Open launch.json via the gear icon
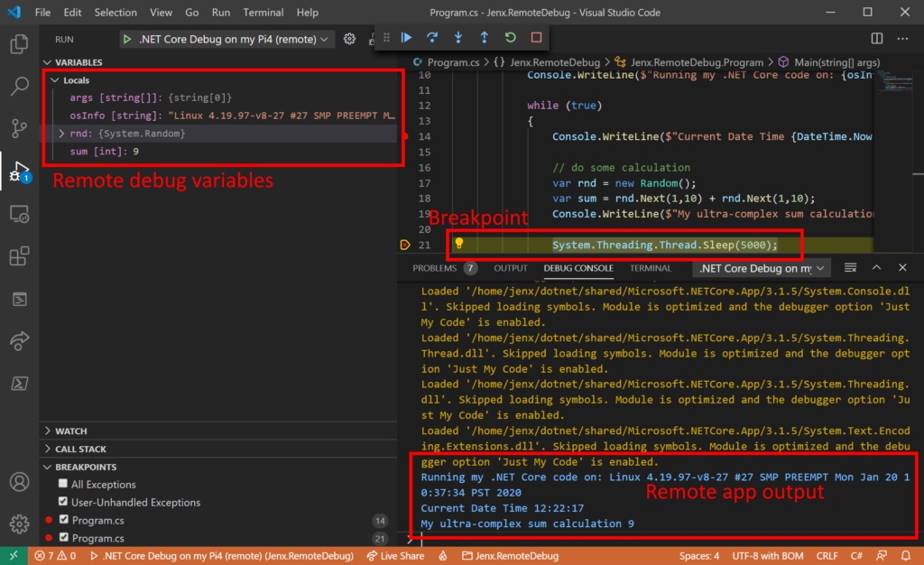This screenshot has height=565, width=924. (x=349, y=40)
